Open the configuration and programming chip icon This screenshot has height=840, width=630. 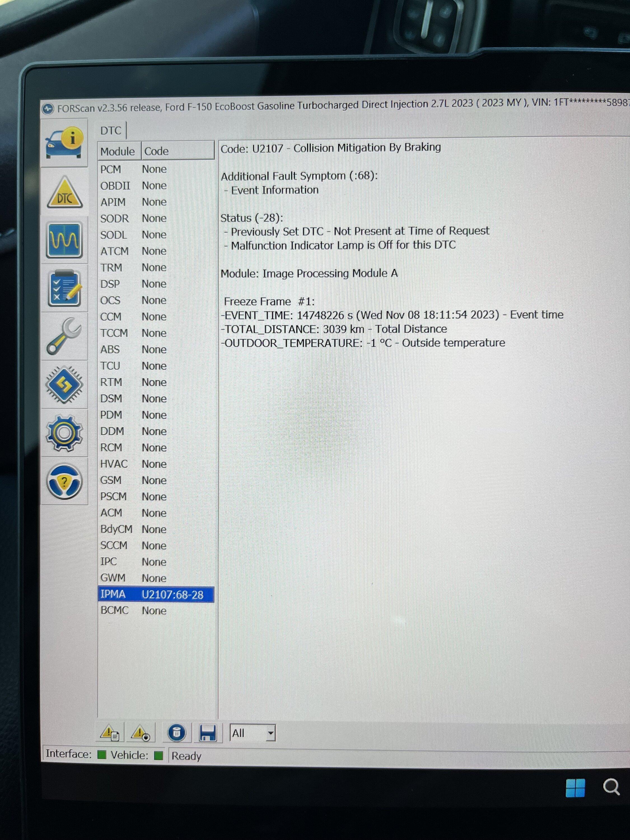(64, 385)
